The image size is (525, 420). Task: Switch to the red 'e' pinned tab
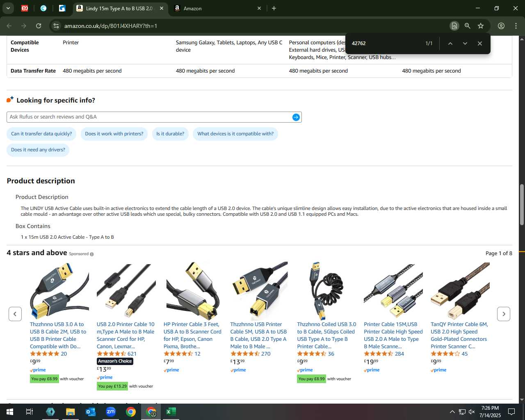point(25,8)
